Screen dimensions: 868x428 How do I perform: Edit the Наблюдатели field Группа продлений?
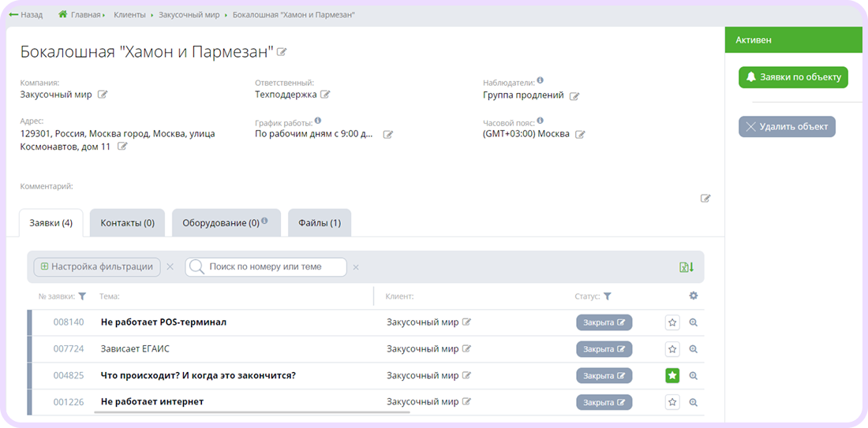coord(574,96)
